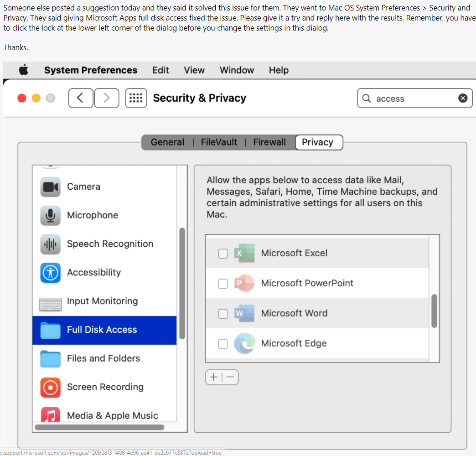Select Input Monitoring label

pos(102,301)
